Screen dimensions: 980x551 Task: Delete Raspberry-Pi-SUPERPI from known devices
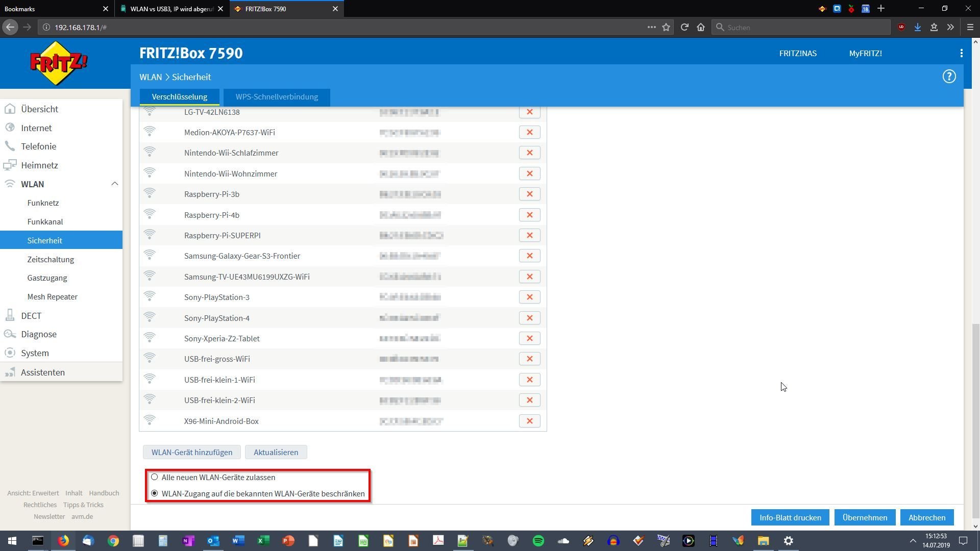click(529, 235)
